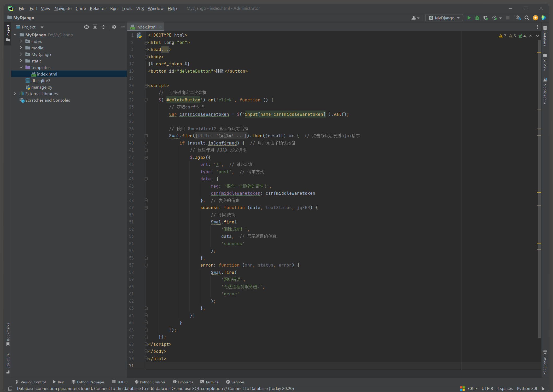
Task: Click the stop process square icon
Action: pyautogui.click(x=508, y=18)
